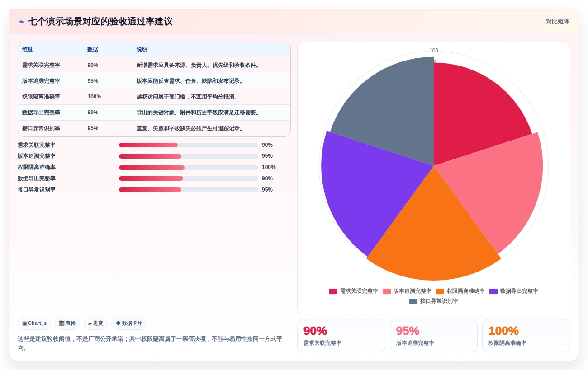This screenshot has height=370, width=588.
Task: Click the 说明 column header
Action: pyautogui.click(x=142, y=50)
